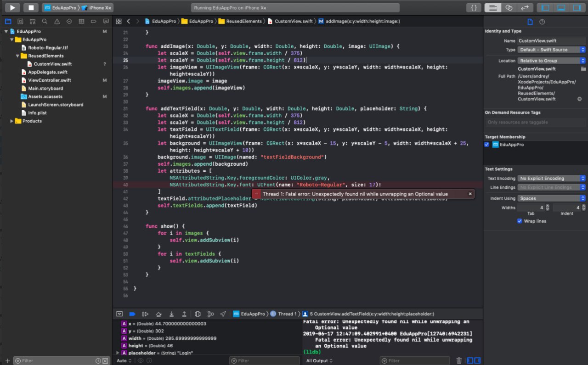
Task: Step out in the debug bar
Action: tap(184, 314)
